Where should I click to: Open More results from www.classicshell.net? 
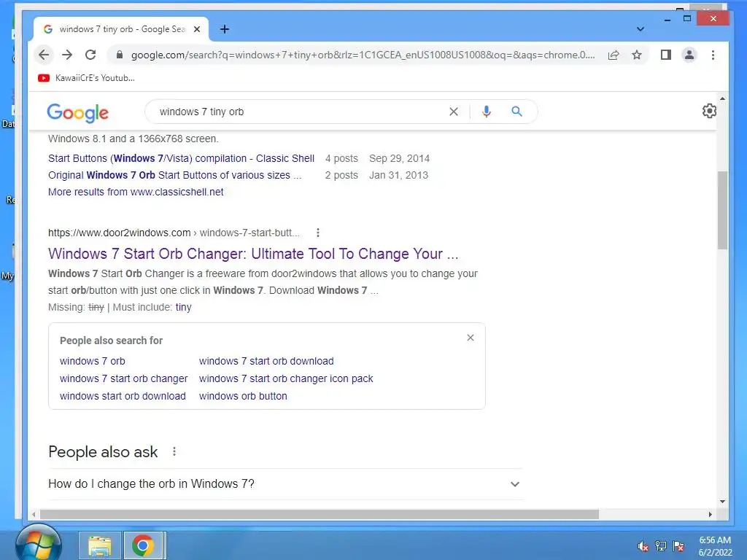136,192
